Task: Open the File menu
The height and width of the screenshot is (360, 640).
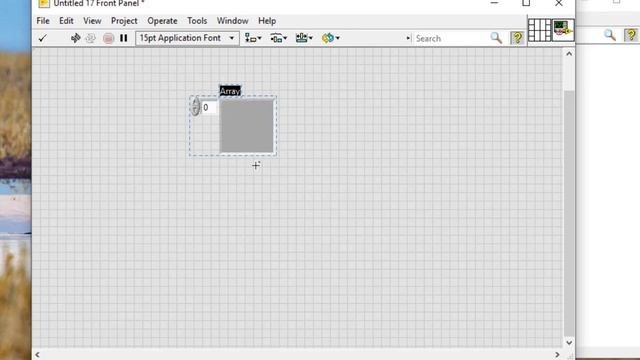Action: 43,21
